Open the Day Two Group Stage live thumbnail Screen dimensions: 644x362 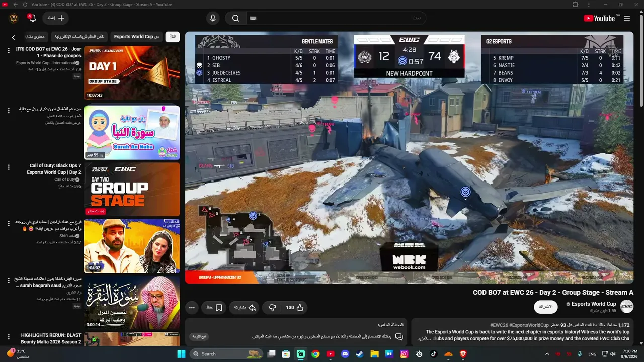tap(132, 189)
